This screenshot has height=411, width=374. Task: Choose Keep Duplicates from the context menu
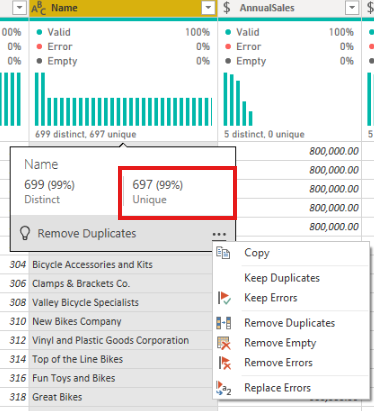pyautogui.click(x=291, y=278)
